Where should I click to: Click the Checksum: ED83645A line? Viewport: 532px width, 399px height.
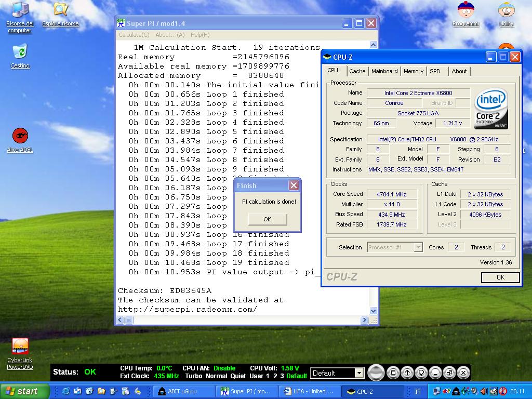point(165,291)
